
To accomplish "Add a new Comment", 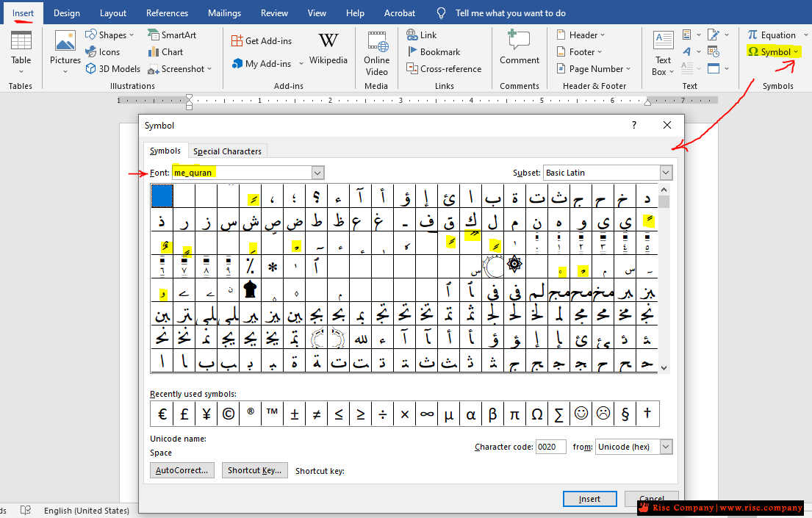I will (520, 48).
